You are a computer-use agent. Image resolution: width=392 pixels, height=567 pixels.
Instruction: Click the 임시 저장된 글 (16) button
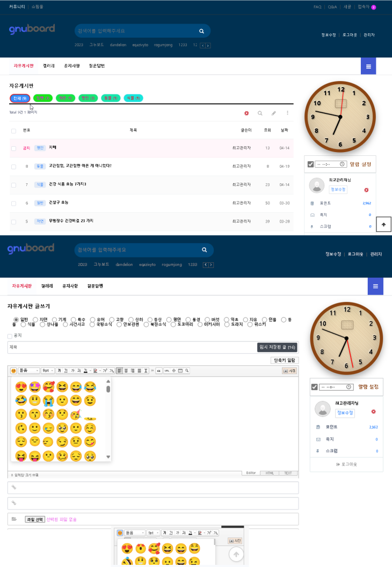point(277,347)
